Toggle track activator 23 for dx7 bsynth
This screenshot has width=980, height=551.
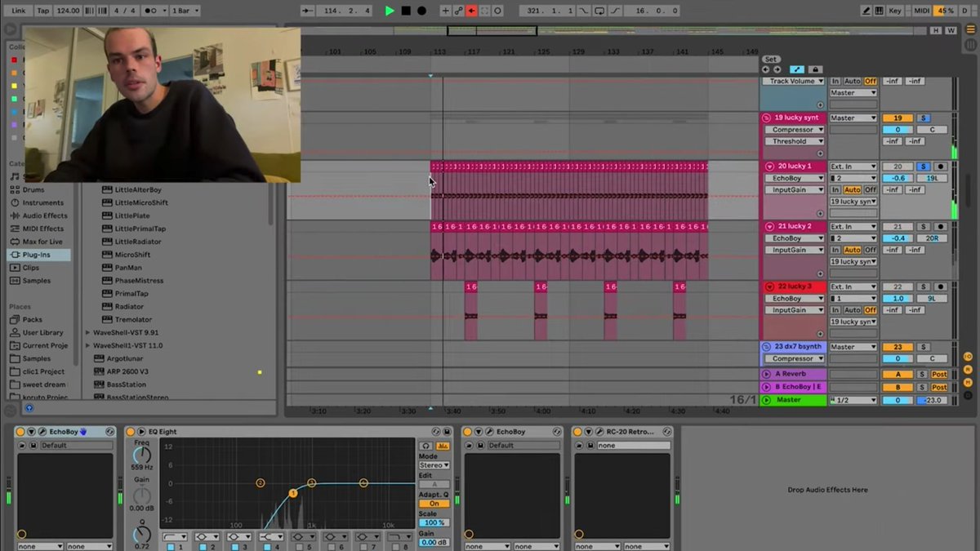pos(898,347)
